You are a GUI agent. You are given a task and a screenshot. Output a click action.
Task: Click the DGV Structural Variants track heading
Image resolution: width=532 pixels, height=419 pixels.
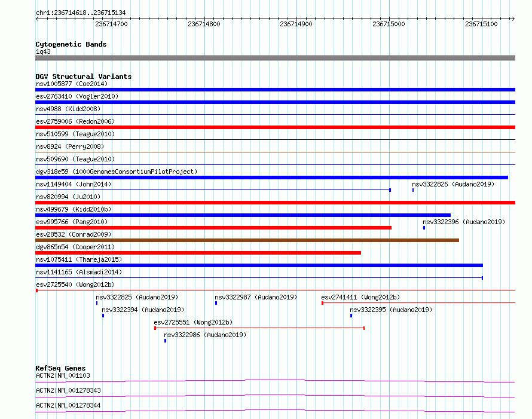84,77
